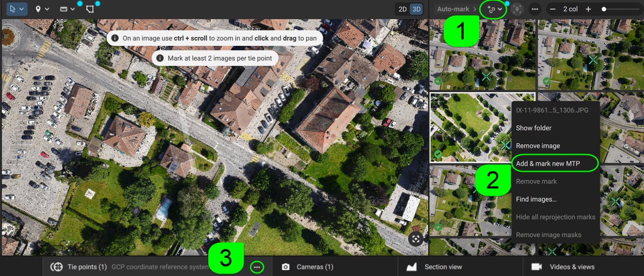The width and height of the screenshot is (644, 276).
Task: Decrease image columns with minus button
Action: [x=553, y=9]
